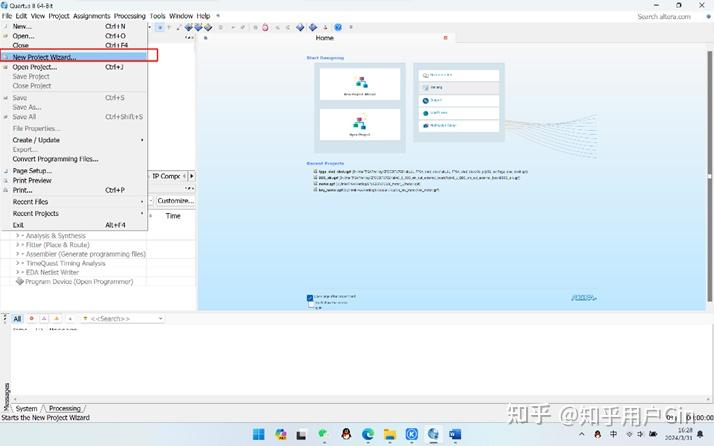Click All messages filter button

pyautogui.click(x=17, y=319)
